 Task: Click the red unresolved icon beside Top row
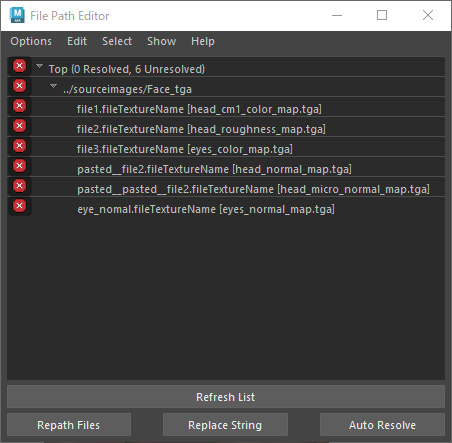pyautogui.click(x=19, y=66)
